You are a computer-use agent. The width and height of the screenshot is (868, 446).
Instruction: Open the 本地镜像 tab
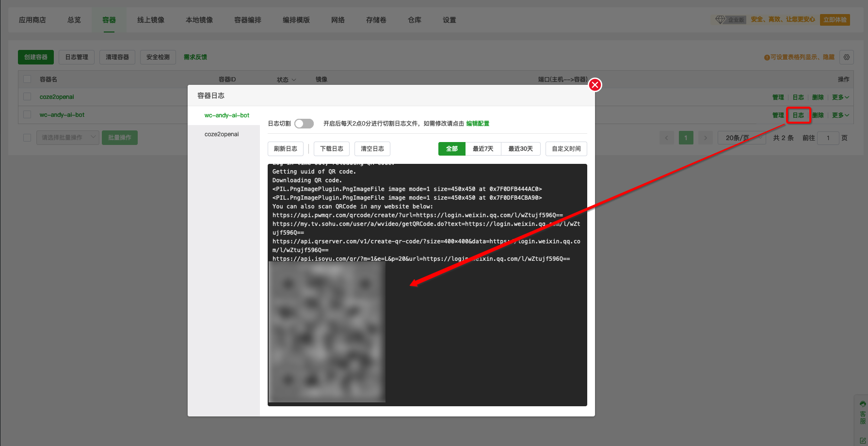point(199,20)
